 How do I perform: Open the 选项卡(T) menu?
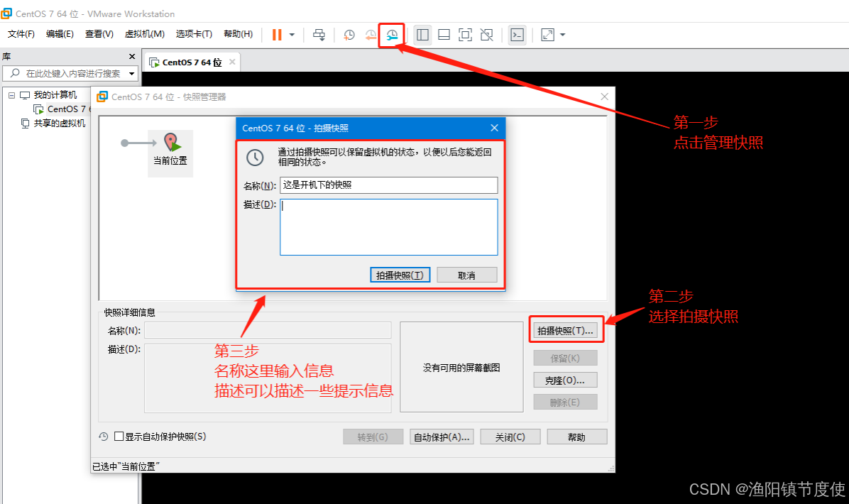tap(194, 34)
